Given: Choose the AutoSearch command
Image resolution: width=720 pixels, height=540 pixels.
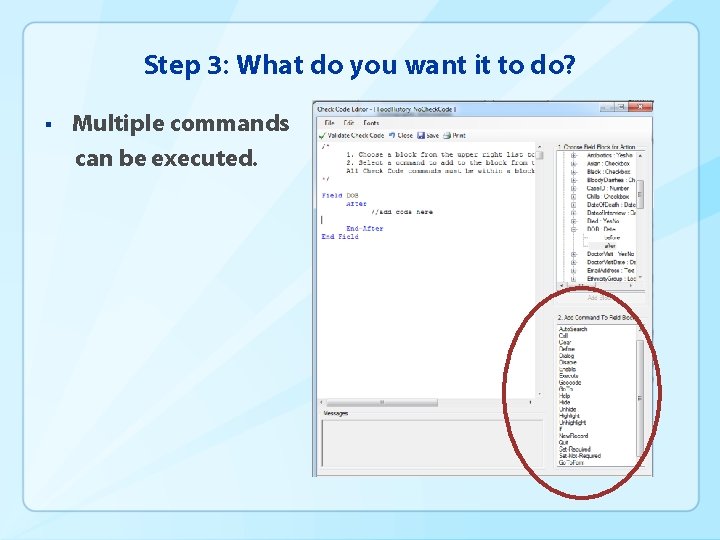Looking at the screenshot, I should coord(573,329).
